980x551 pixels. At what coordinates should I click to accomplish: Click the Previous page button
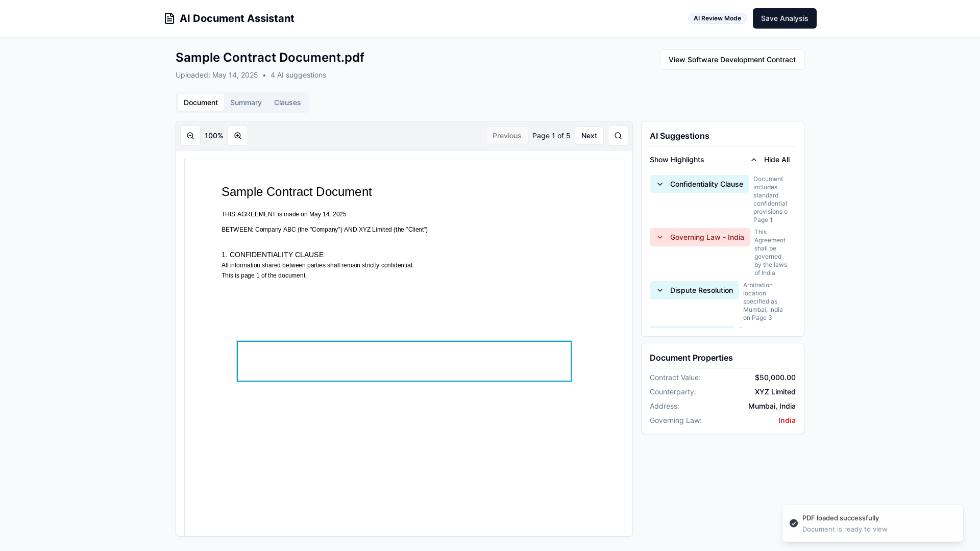[x=507, y=136]
